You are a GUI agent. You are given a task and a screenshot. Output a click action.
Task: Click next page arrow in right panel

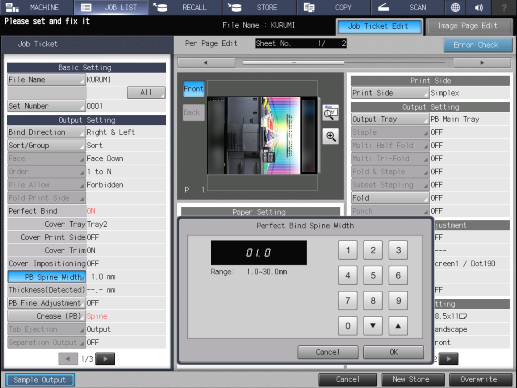[449, 359]
